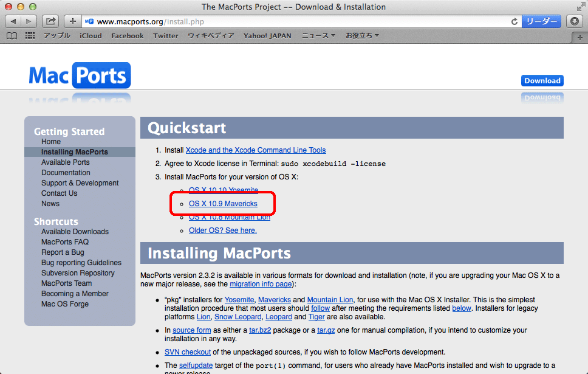Open MacPorts FAQ shortcut
The height and width of the screenshot is (374, 588).
pyautogui.click(x=65, y=242)
